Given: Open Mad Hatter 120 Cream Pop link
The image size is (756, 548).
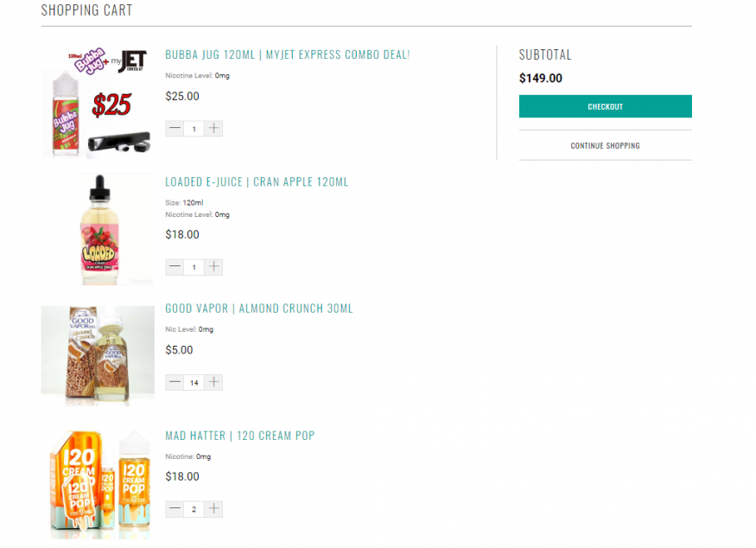Looking at the screenshot, I should point(239,436).
